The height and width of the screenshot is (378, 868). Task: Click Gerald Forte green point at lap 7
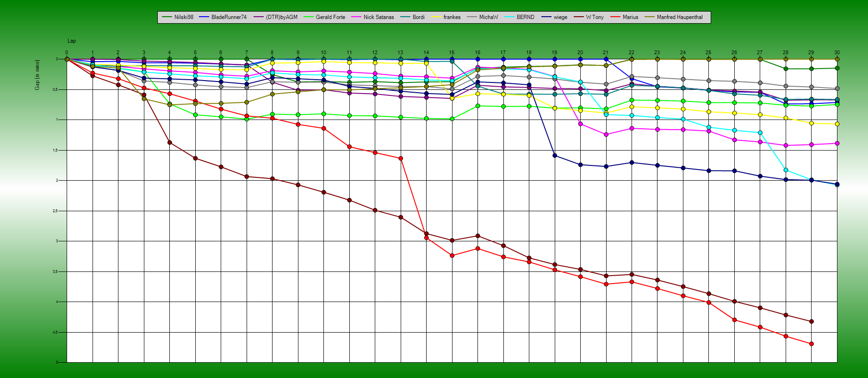tap(247, 119)
